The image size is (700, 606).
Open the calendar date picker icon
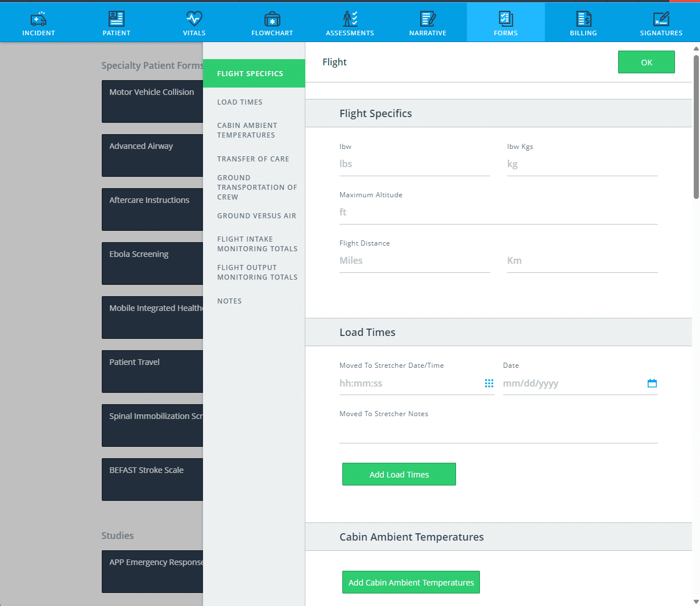pos(652,384)
